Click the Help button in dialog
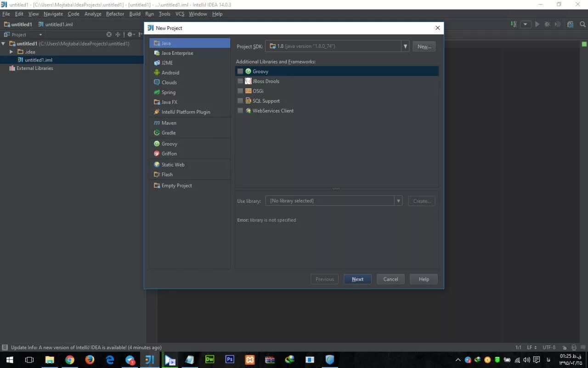Screen dimensions: 588x368 424,279
